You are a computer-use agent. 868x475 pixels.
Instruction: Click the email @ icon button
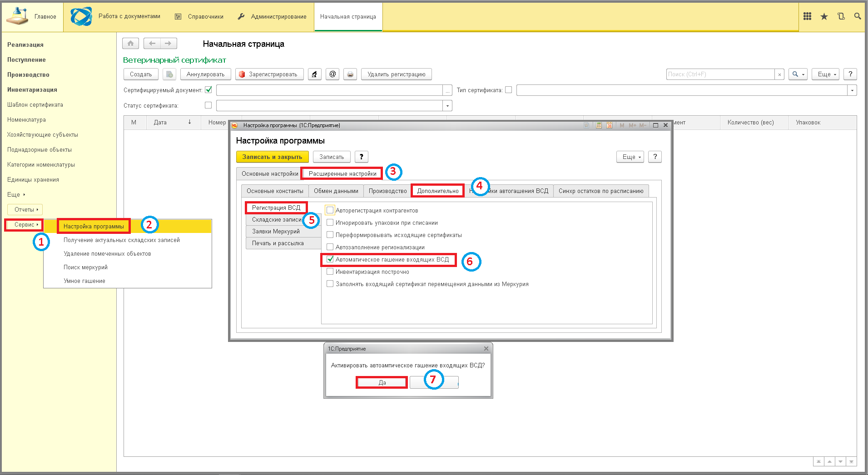(x=332, y=74)
